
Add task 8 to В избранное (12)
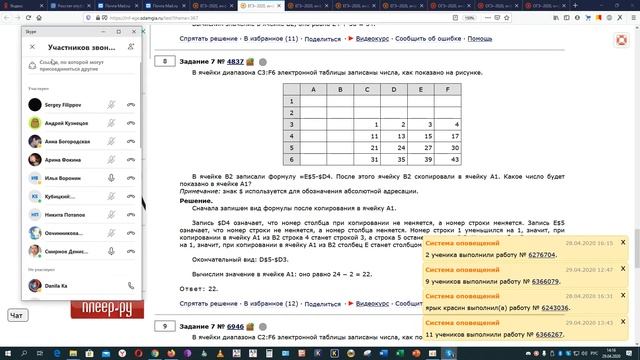pos(271,304)
